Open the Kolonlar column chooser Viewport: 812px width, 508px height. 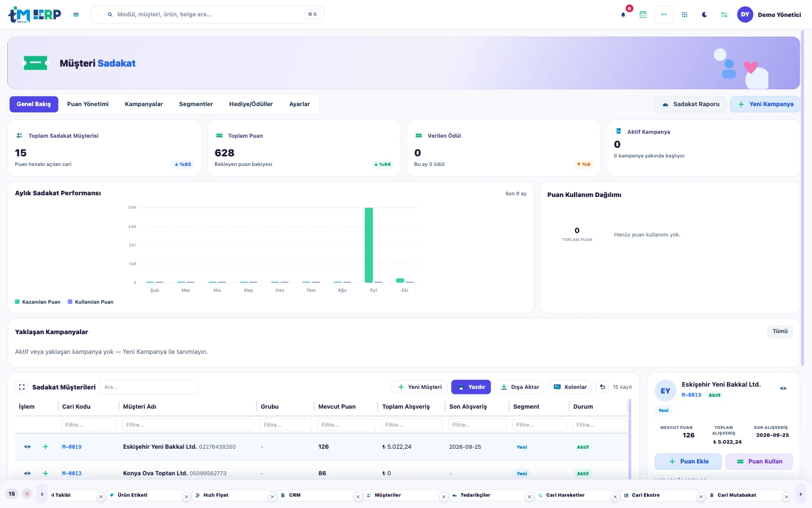[570, 387]
